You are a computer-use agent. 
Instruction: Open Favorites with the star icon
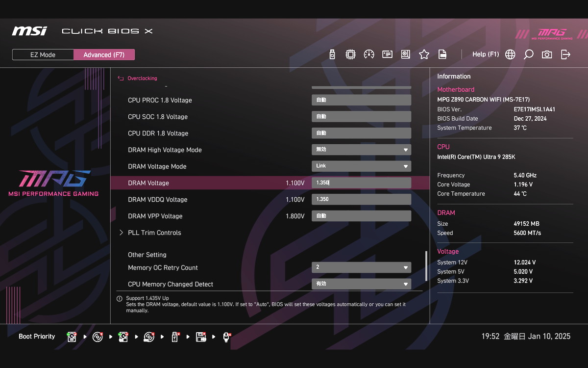coord(424,54)
